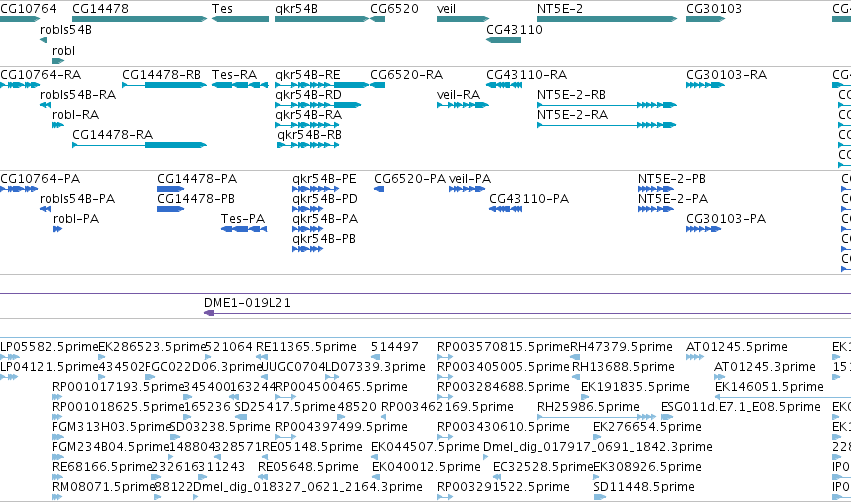This screenshot has height=502, width=851.
Task: Click the veil gene label
Action: coord(446,9)
